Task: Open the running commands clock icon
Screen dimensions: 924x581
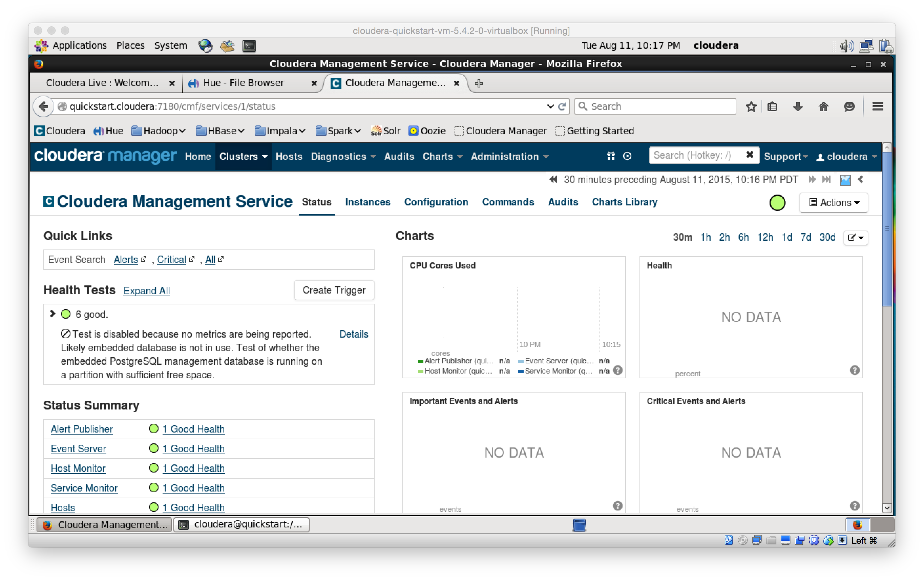Action: 627,156
